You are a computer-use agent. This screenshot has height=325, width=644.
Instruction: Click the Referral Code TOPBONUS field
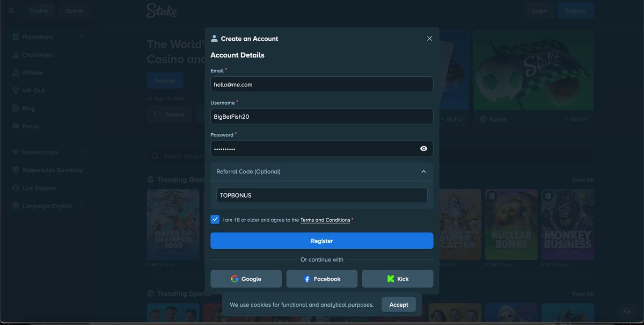click(322, 195)
